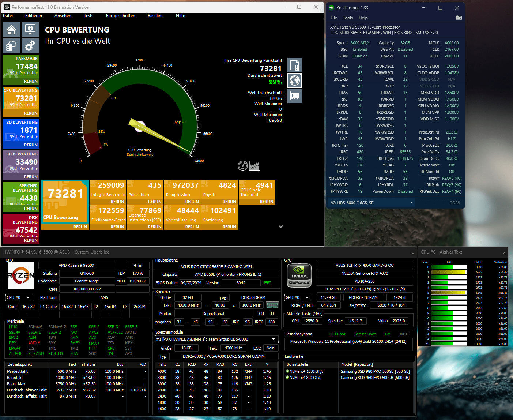Open the Fortgeschritten menu

[x=121, y=16]
